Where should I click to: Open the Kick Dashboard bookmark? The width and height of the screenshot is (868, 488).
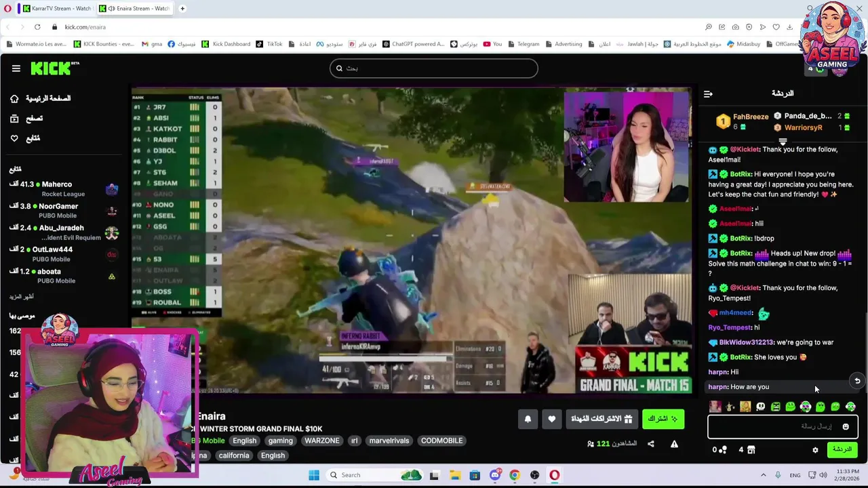[x=226, y=44]
